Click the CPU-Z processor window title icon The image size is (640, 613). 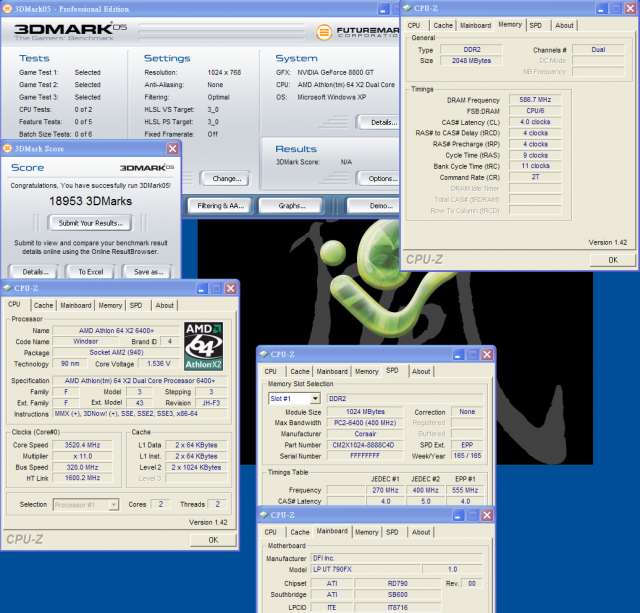click(x=7, y=288)
